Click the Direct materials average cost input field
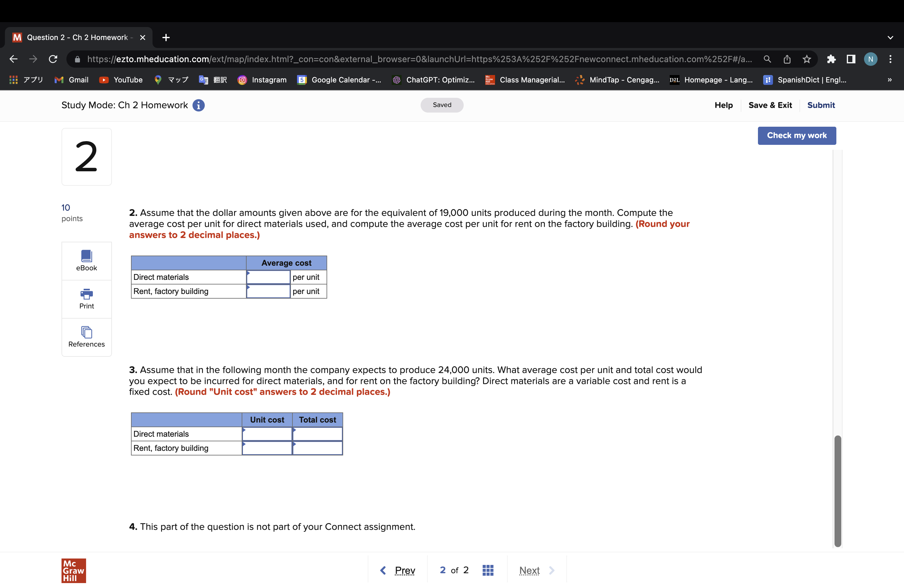This screenshot has height=588, width=904. tap(268, 277)
